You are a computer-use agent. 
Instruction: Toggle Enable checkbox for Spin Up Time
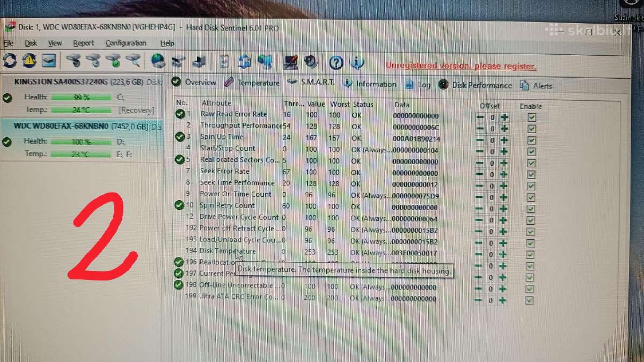(531, 140)
